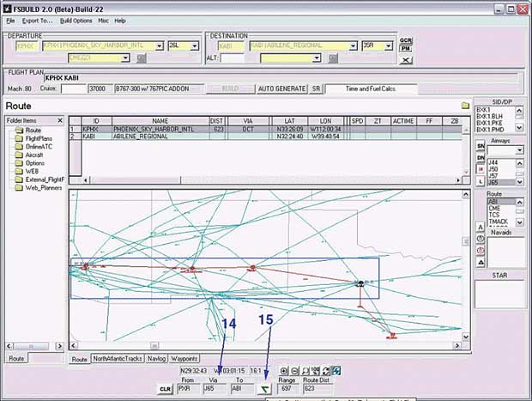Close the Folder Items panel with its X

pyautogui.click(x=60, y=120)
